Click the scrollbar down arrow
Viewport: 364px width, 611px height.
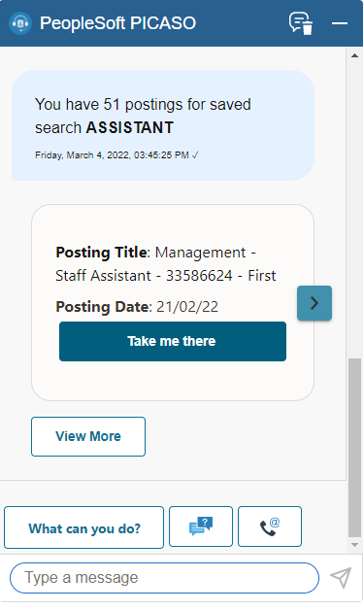[354, 544]
